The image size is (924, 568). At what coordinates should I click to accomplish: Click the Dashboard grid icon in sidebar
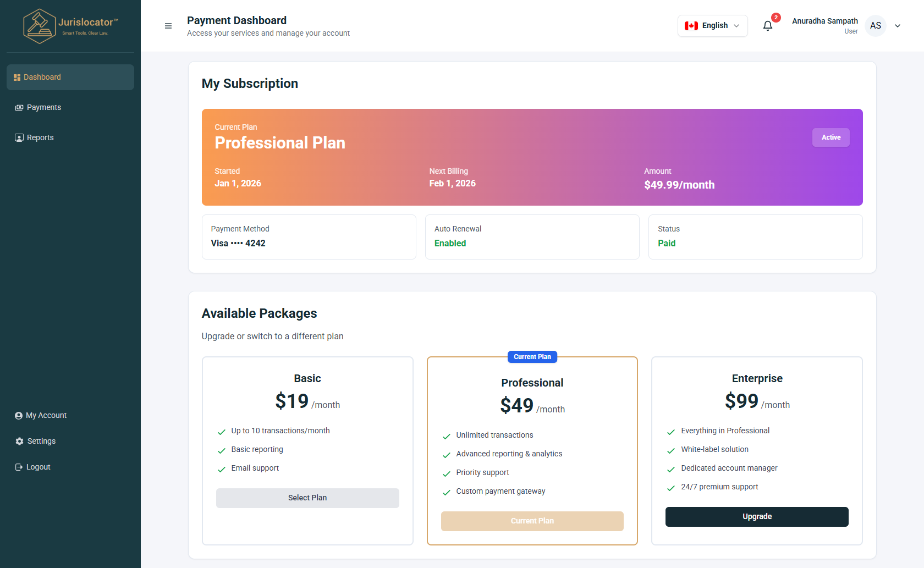(17, 78)
